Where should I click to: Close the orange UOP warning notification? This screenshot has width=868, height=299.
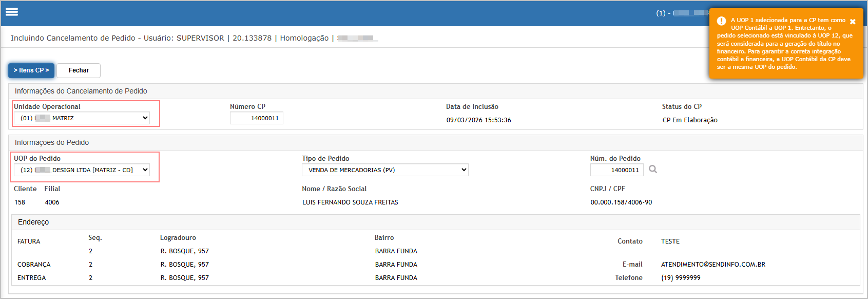click(853, 22)
